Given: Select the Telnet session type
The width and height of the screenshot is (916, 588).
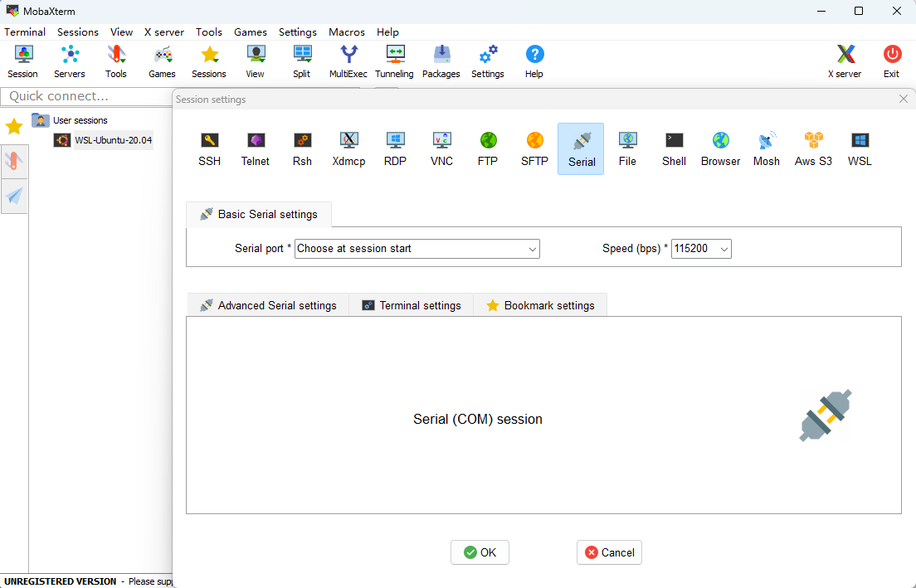Looking at the screenshot, I should 256,149.
